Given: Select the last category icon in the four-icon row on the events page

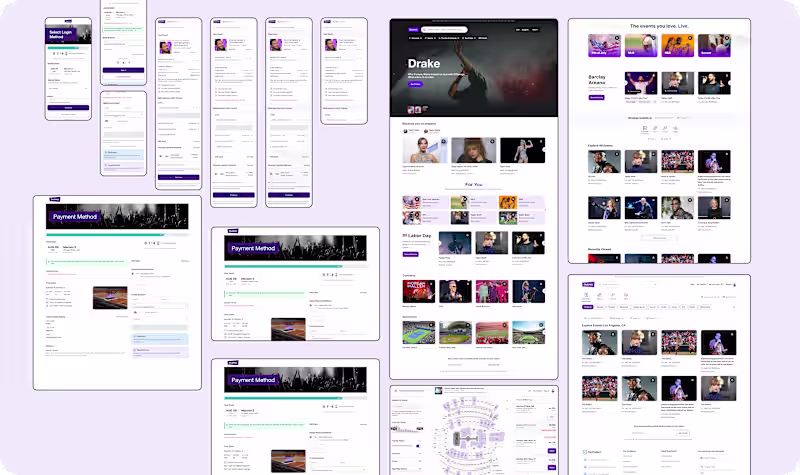Looking at the screenshot, I should tap(675, 129).
